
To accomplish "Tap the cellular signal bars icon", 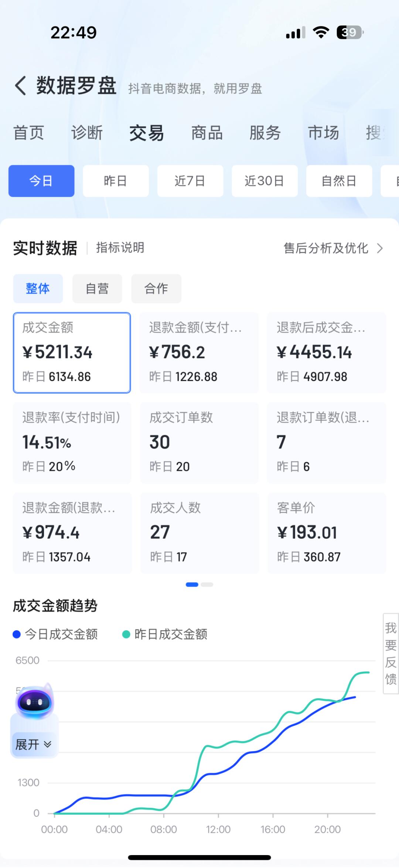I will coord(296,33).
